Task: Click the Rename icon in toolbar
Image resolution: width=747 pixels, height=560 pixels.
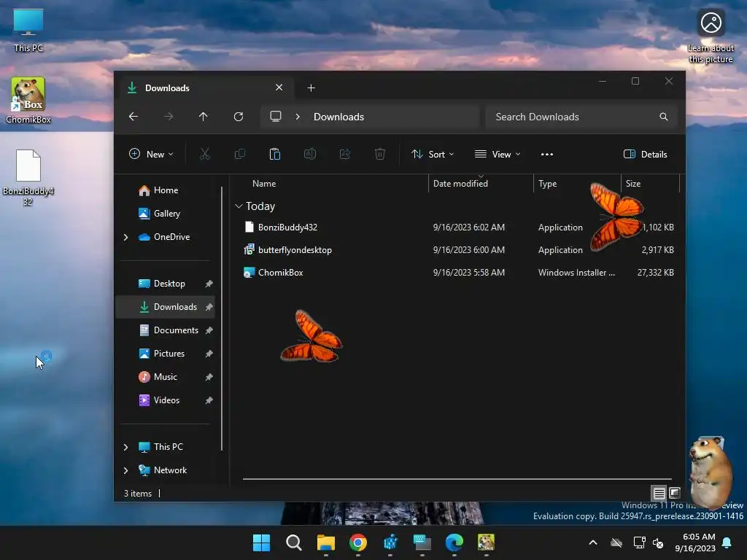Action: point(310,155)
